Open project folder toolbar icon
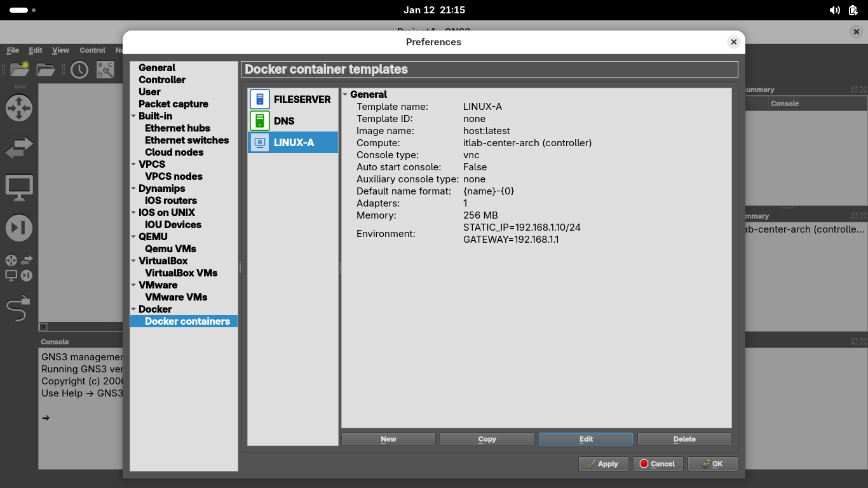Screen dimensions: 868x488 tap(45, 70)
